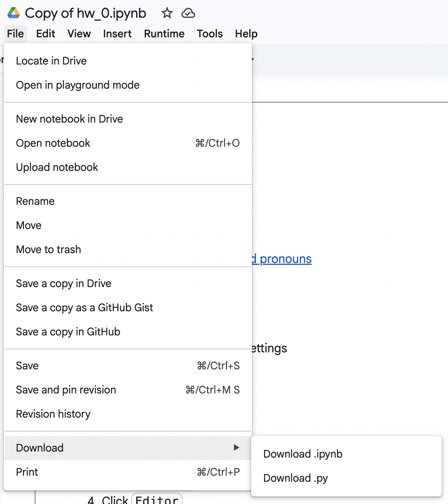Choose Move to trash
The width and height of the screenshot is (448, 504).
[128, 250]
